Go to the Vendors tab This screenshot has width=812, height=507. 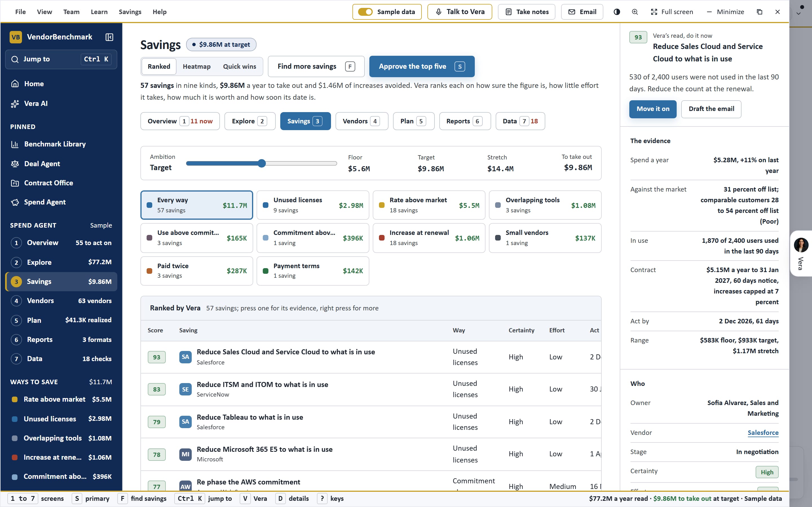pos(362,121)
